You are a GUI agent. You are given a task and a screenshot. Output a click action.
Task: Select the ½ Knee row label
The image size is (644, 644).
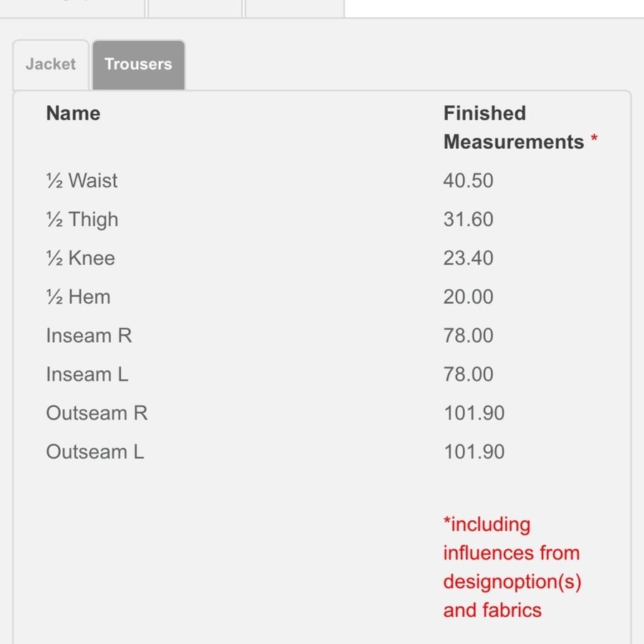tap(80, 258)
